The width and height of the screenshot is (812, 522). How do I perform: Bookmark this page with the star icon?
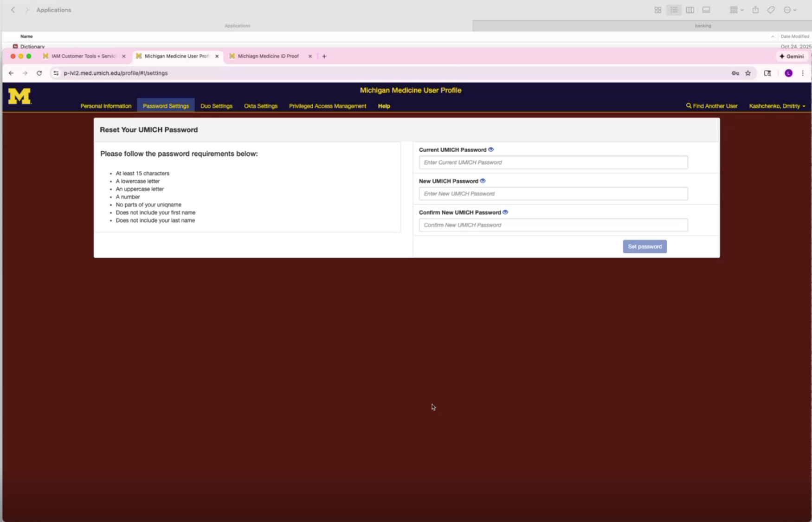(748, 73)
